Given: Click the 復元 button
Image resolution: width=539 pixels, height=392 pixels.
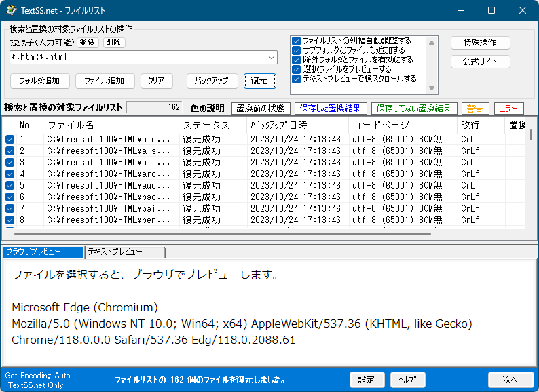Looking at the screenshot, I should [260, 81].
